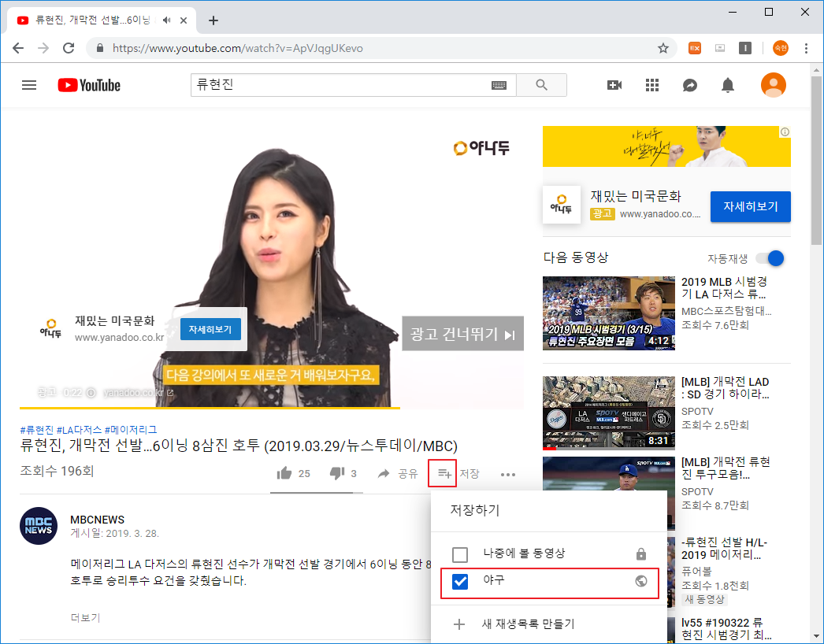Click the browser URL address bar
824x644 pixels.
coord(380,48)
